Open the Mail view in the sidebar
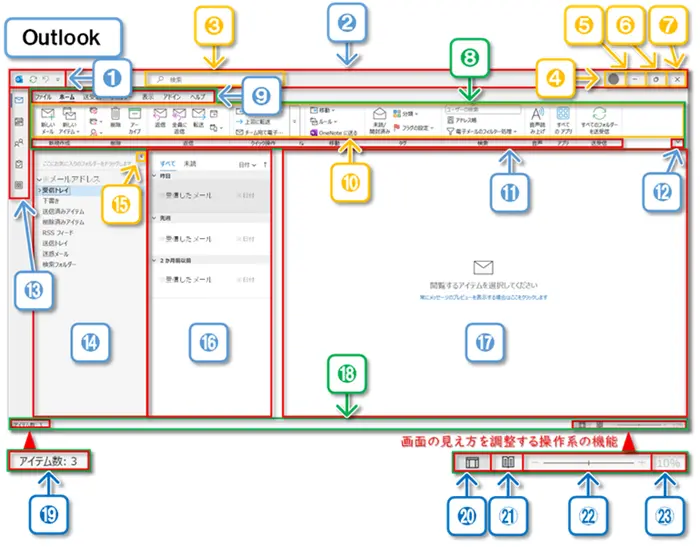 (20, 101)
